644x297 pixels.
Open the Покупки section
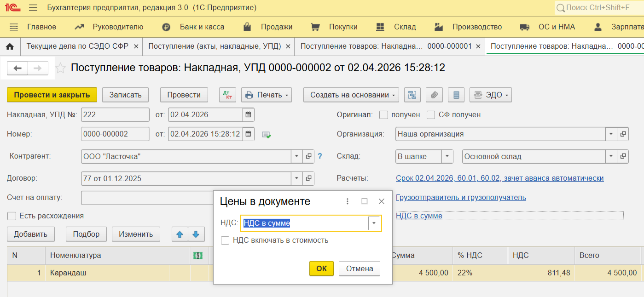click(343, 27)
